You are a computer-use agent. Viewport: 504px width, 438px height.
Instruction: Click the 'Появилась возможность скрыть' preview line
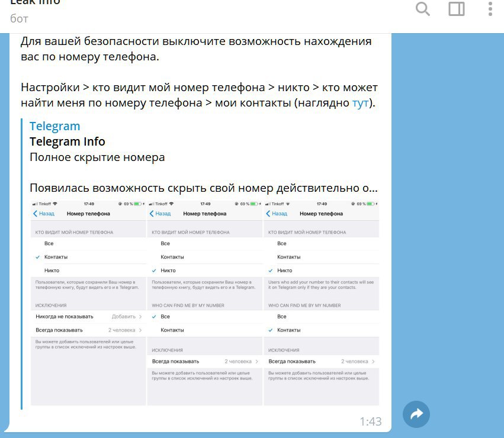pos(204,188)
